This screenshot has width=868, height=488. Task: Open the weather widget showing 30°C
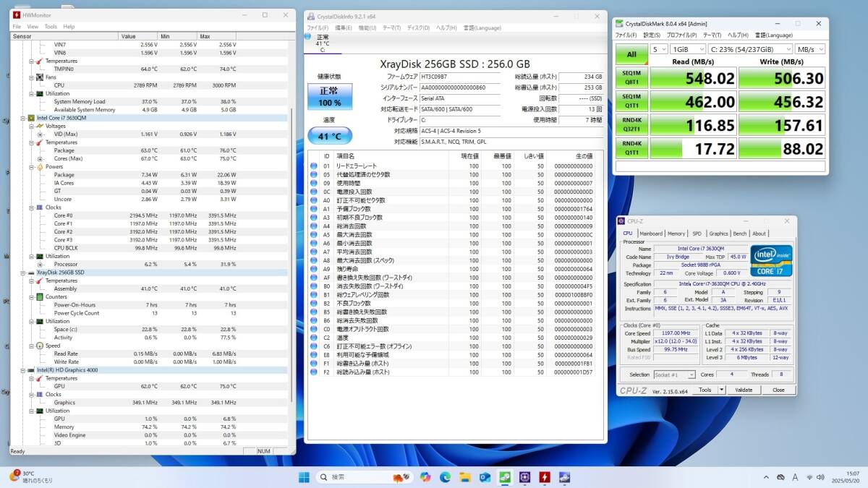coord(29,476)
